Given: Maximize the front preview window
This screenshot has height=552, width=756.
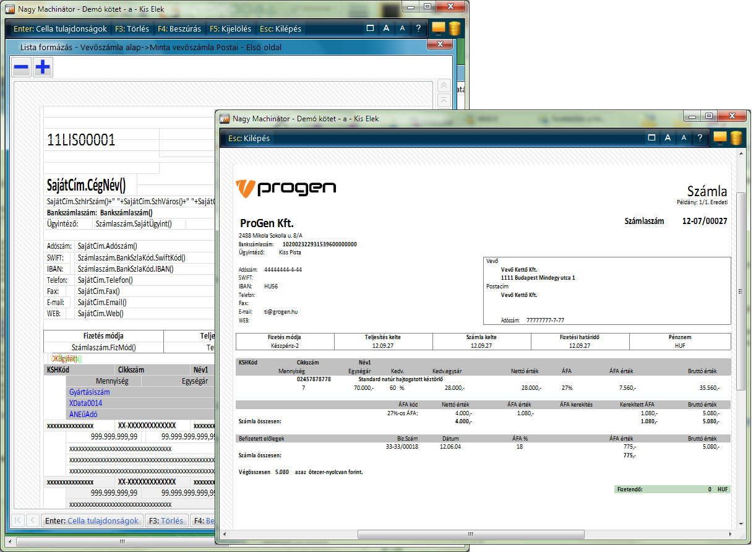Looking at the screenshot, I should click(708, 116).
